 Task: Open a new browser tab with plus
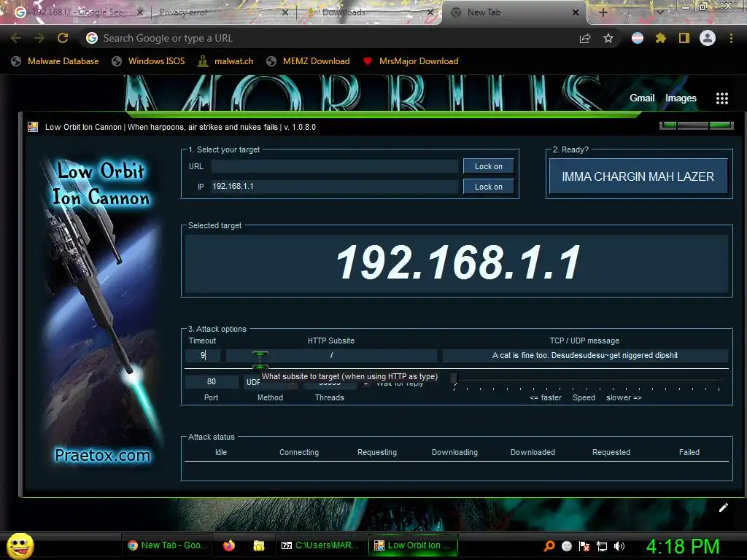[x=603, y=12]
